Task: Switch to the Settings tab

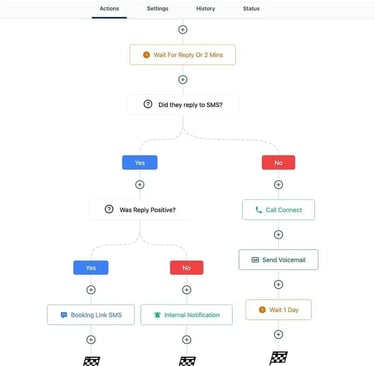Action: click(x=157, y=9)
